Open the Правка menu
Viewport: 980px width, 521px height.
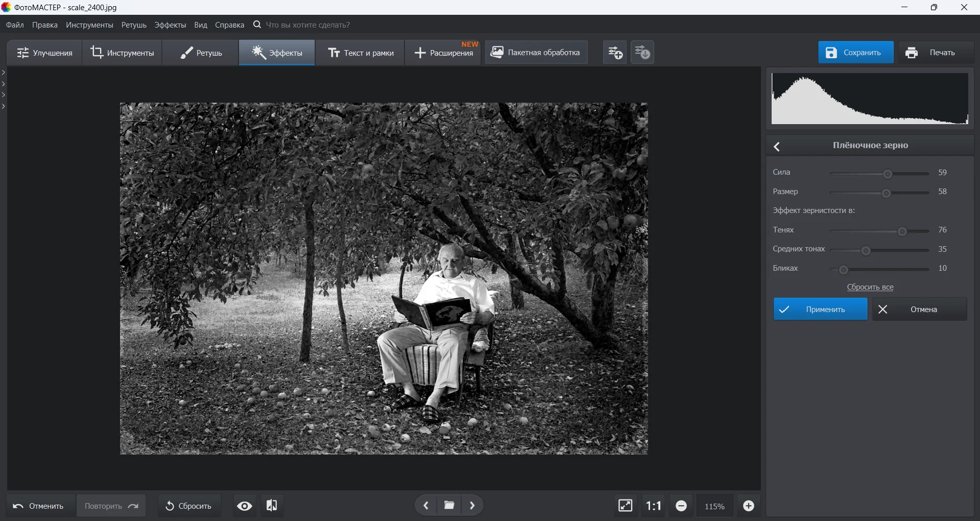click(x=45, y=25)
